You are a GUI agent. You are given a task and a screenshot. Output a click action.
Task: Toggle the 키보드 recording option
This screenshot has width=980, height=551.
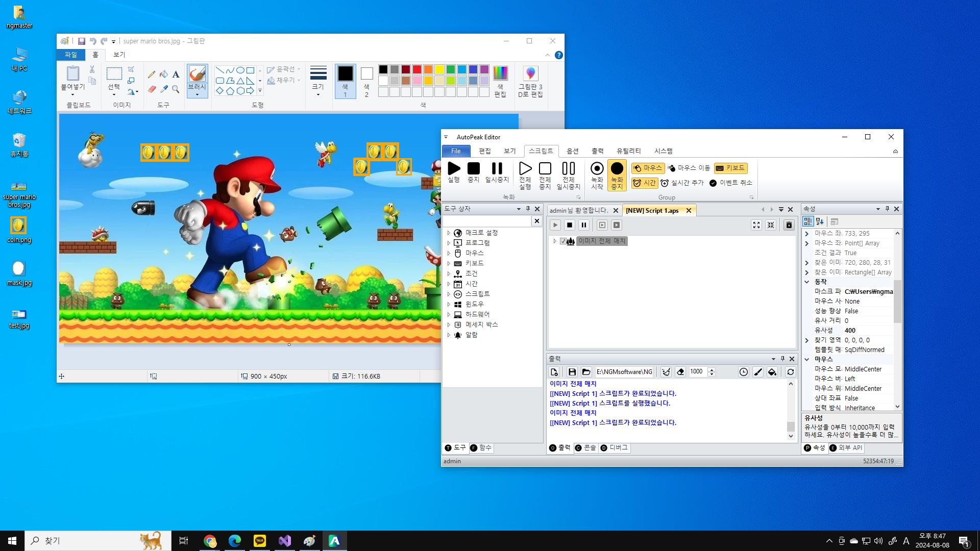(730, 168)
